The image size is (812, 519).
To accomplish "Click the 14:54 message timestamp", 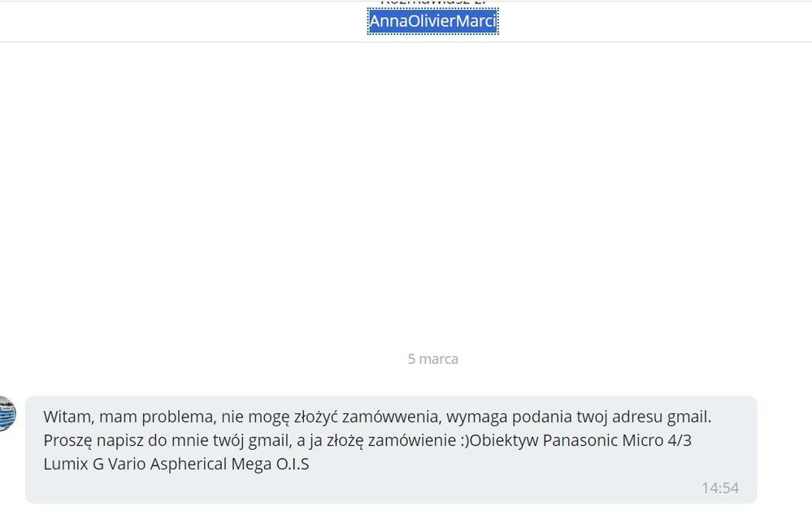I will click(720, 488).
